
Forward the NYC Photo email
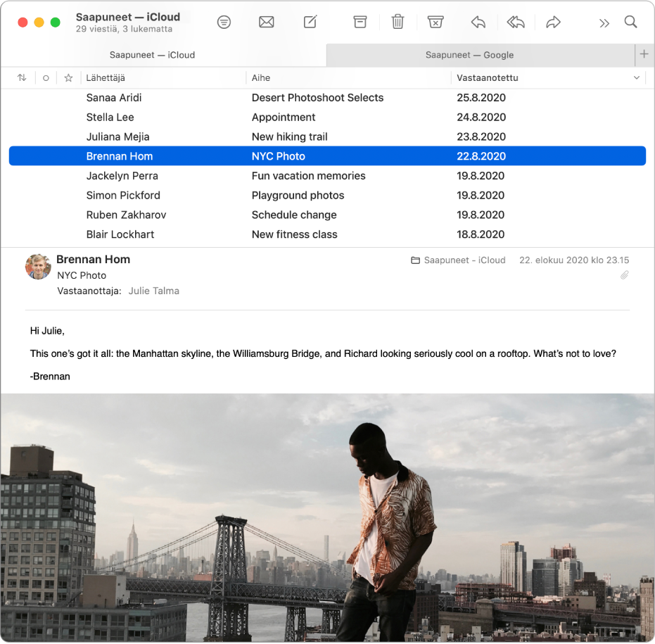554,23
